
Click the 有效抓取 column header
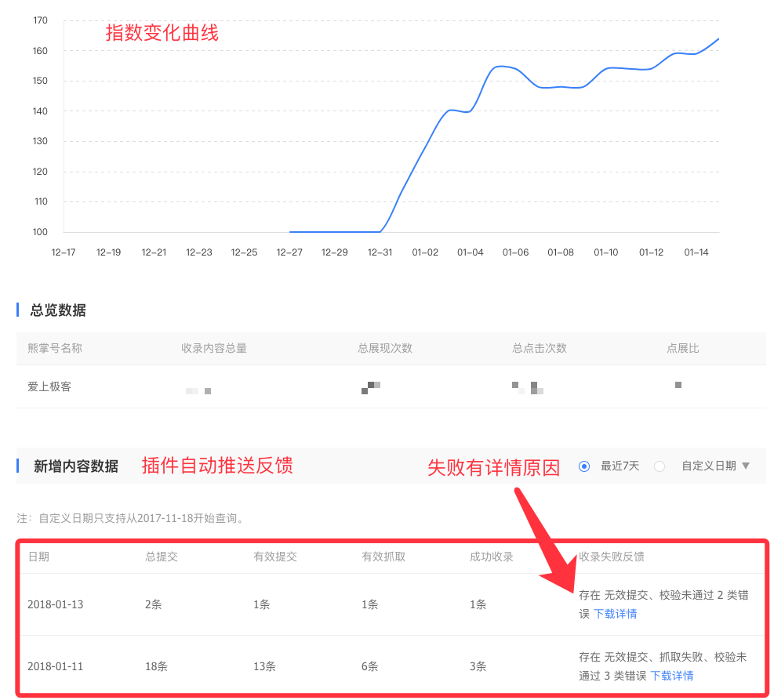[x=383, y=557]
